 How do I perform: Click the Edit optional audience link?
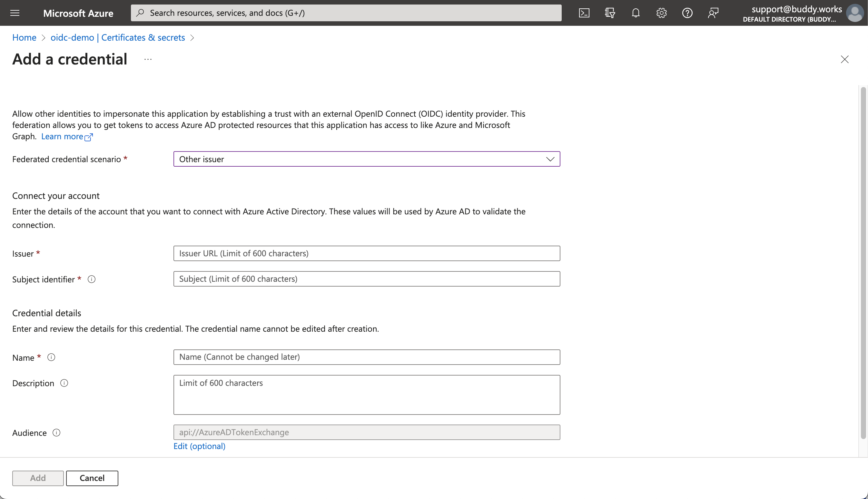199,446
